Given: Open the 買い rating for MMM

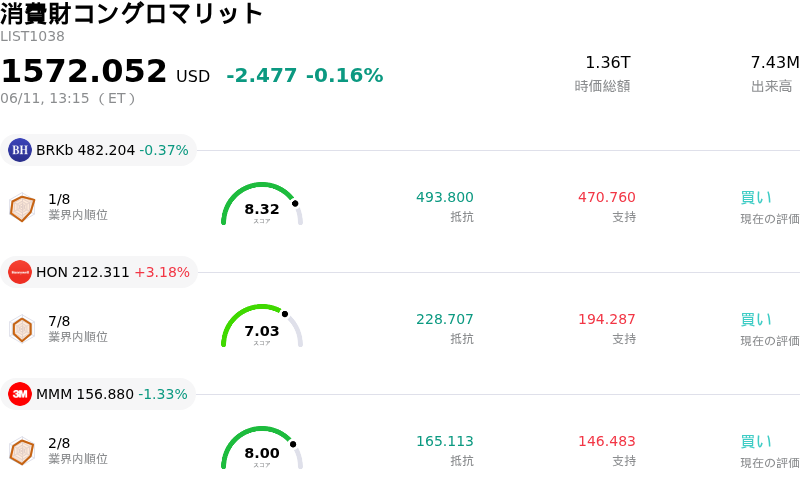Looking at the screenshot, I should [756, 442].
